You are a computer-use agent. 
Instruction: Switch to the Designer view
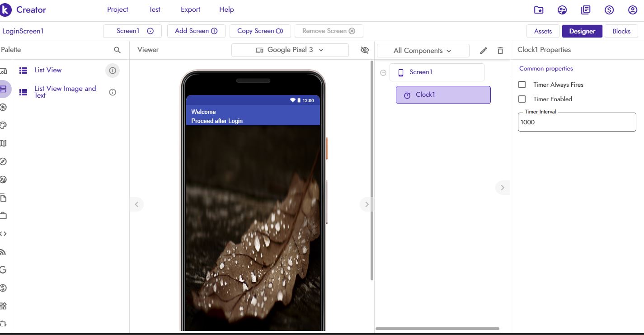pyautogui.click(x=582, y=31)
